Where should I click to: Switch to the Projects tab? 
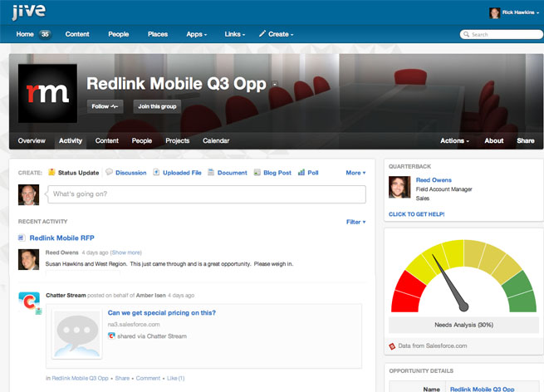point(177,140)
